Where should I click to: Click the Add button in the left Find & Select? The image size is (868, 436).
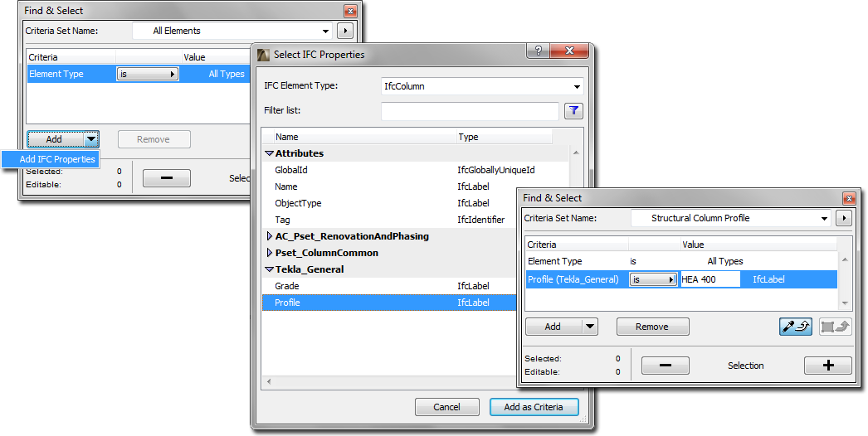[56, 139]
